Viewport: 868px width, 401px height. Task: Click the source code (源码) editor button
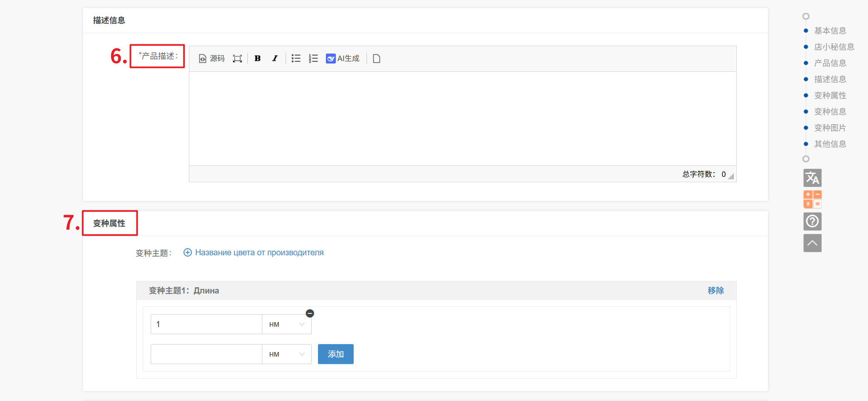point(212,59)
